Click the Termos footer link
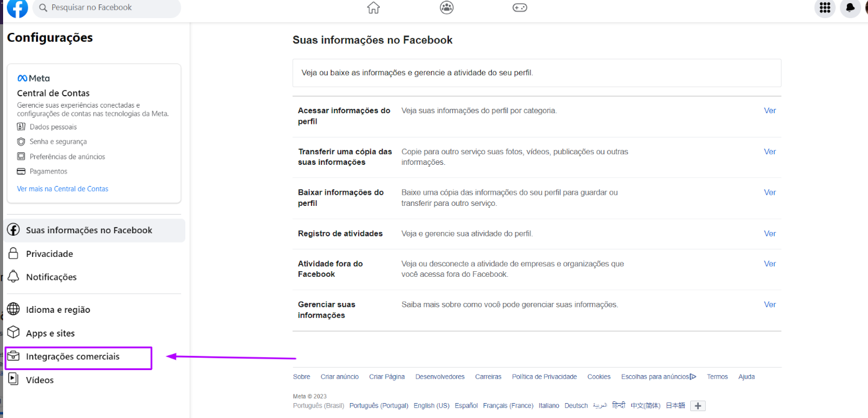Screen dimensions: 868x418 pyautogui.click(x=718, y=376)
